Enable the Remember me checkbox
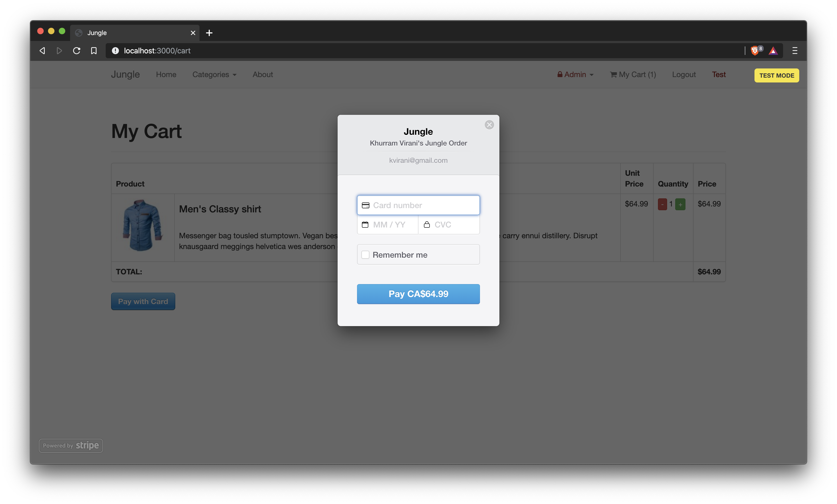 tap(365, 255)
